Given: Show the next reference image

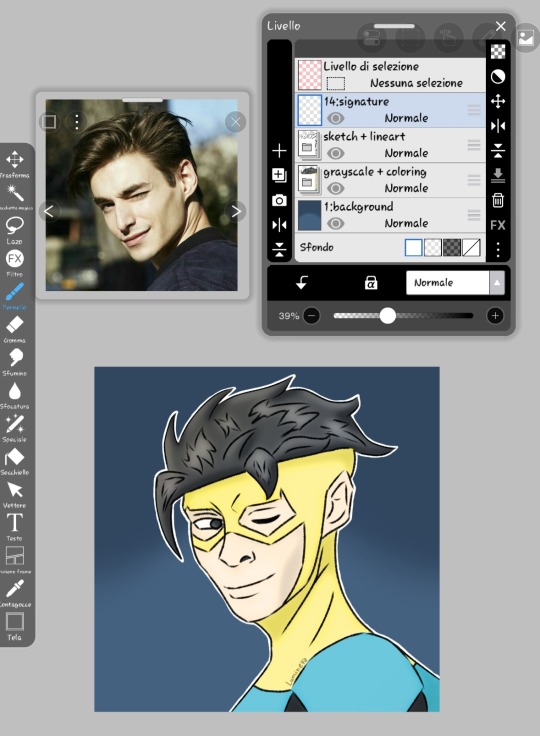Looking at the screenshot, I should pyautogui.click(x=236, y=211).
